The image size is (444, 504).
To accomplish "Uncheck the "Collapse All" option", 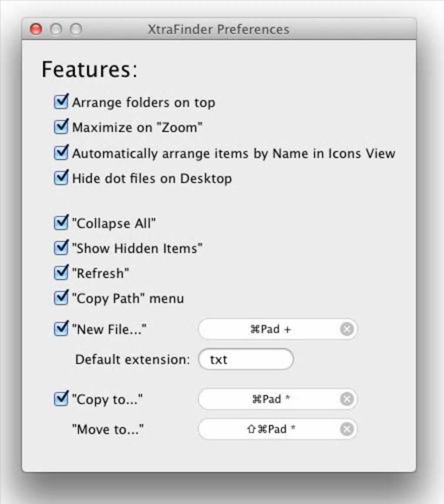I will coord(61,223).
